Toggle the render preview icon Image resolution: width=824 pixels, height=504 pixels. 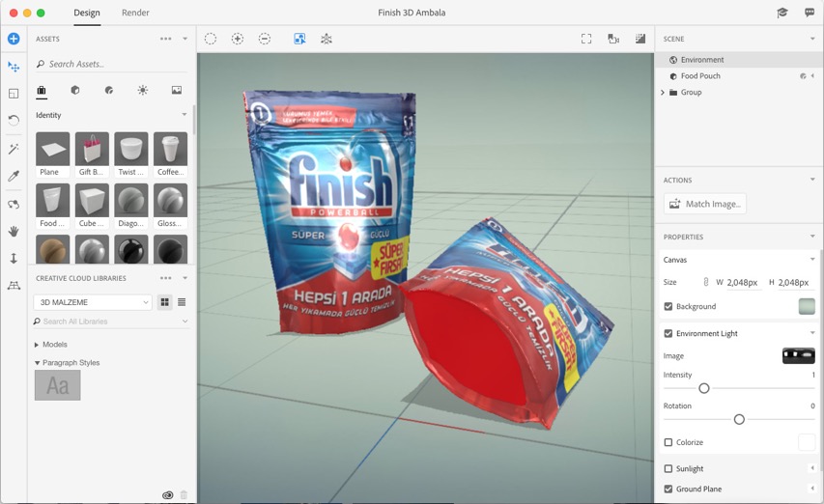(x=640, y=39)
